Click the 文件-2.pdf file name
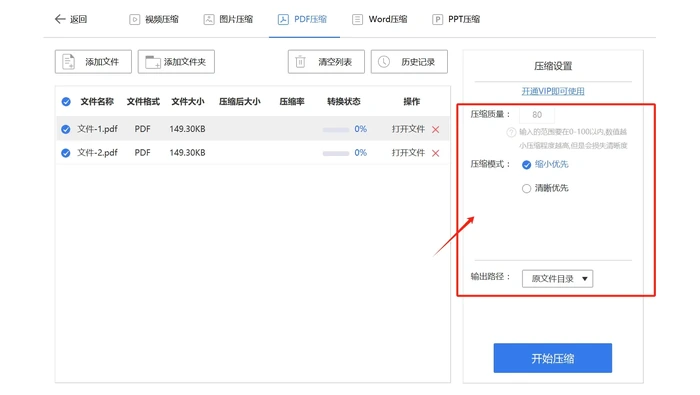This screenshot has height=395, width=700. coord(97,153)
